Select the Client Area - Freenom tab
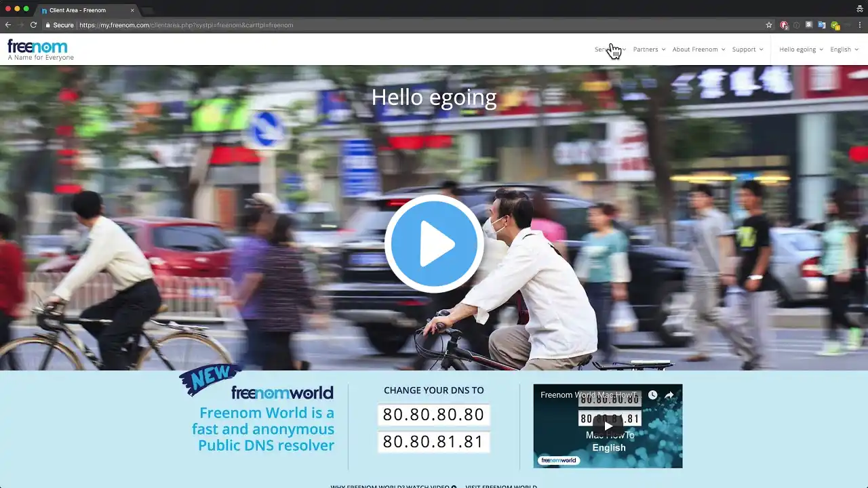This screenshot has height=488, width=868. [x=87, y=10]
